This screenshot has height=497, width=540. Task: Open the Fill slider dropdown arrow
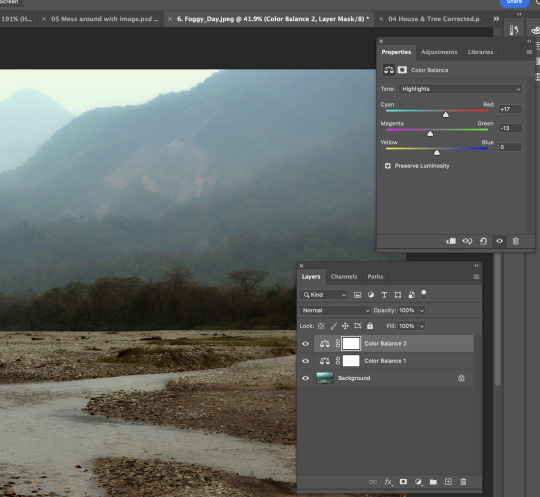(422, 326)
